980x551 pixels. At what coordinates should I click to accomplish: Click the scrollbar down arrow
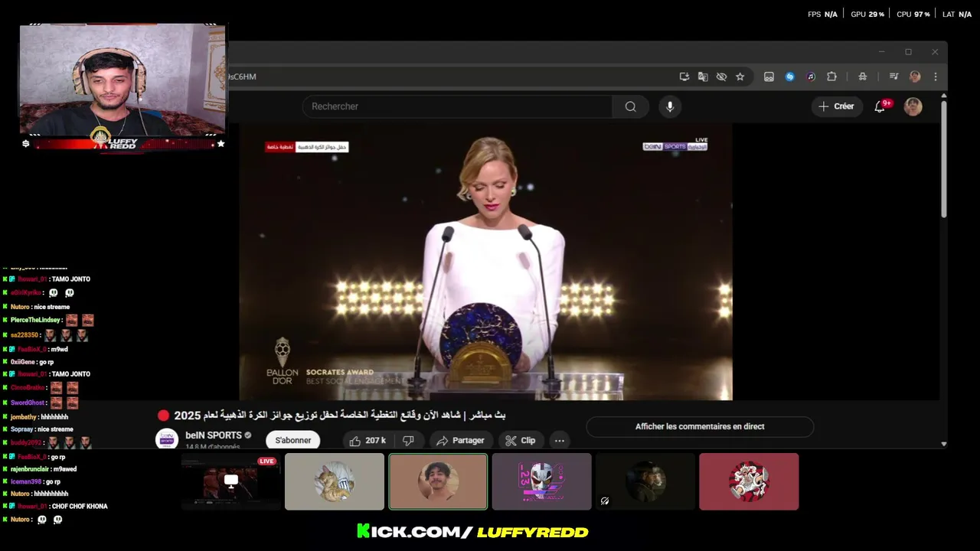(943, 444)
